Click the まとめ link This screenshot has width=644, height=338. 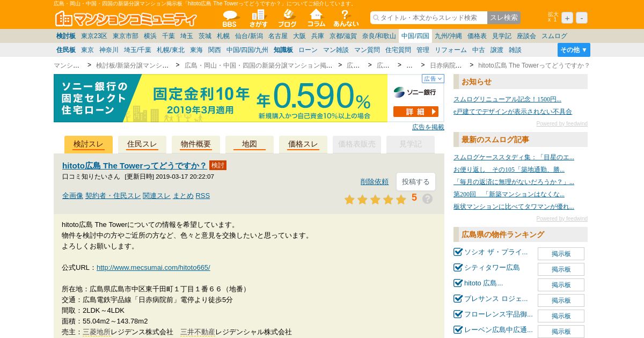[183, 195]
